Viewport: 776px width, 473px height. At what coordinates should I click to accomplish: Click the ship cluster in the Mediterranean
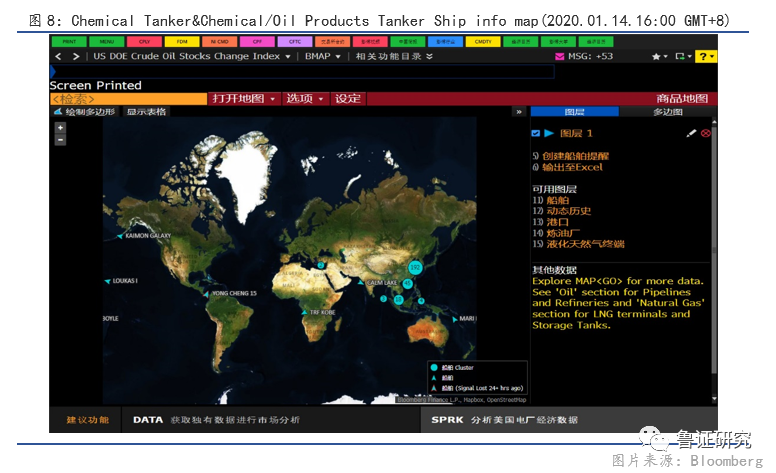(x=321, y=266)
